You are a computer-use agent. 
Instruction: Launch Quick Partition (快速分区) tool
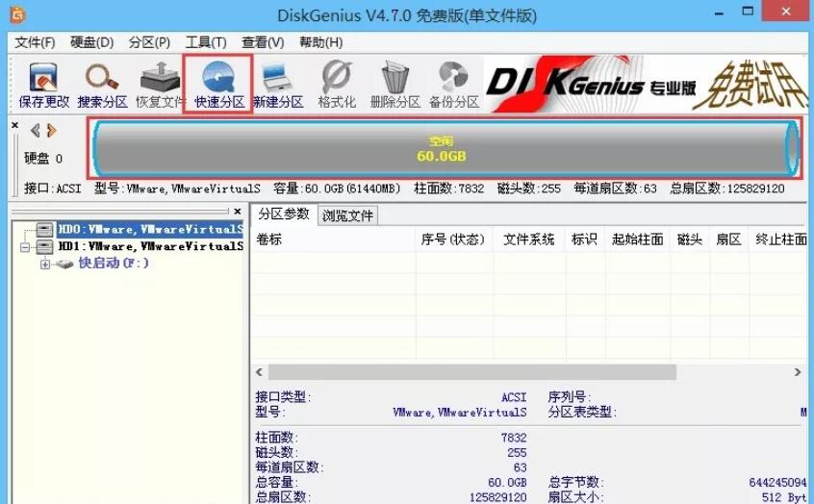pos(218,85)
